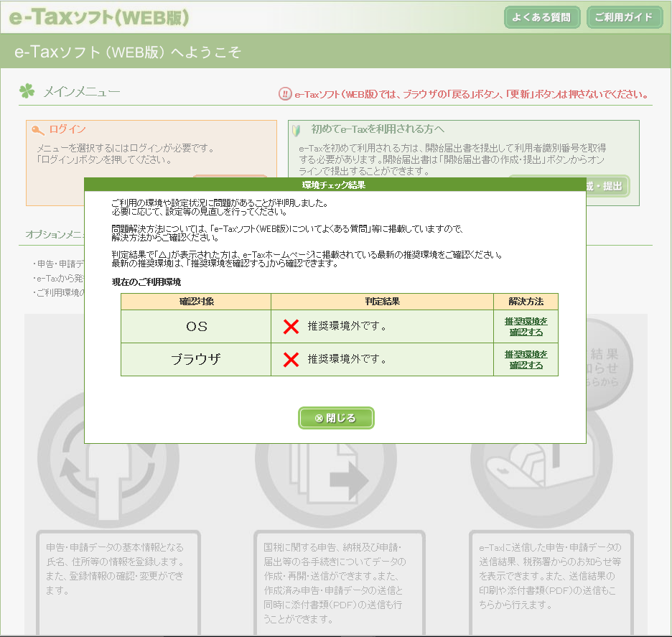Click the 解決方法 column header
Viewport: 672px width, 637px height.
pyautogui.click(x=526, y=302)
